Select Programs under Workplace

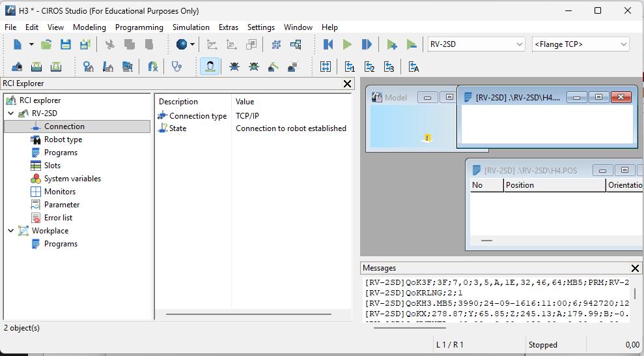click(x=61, y=244)
